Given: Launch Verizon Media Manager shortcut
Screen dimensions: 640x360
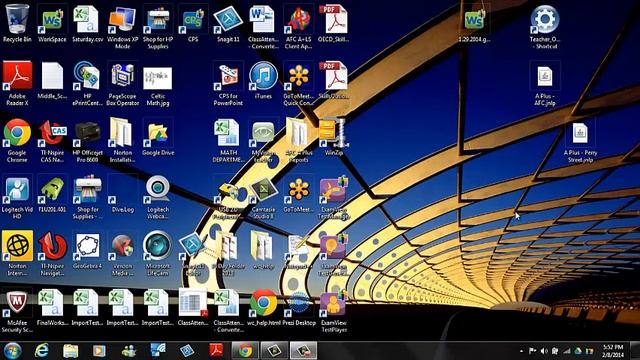Looking at the screenshot, I should point(122,253).
